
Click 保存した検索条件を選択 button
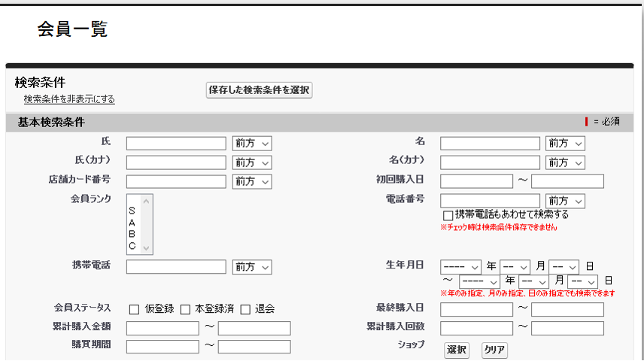[x=259, y=90]
